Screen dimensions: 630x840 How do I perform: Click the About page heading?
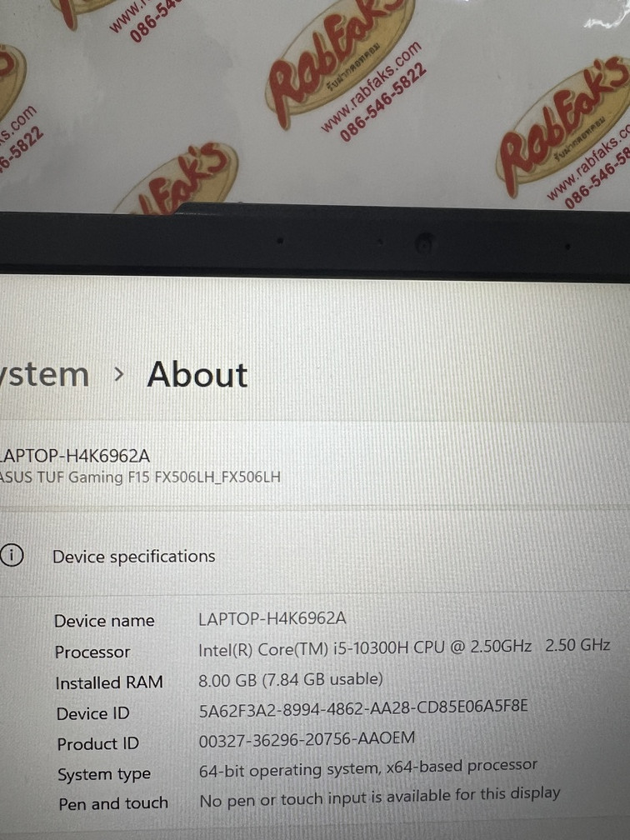(197, 375)
